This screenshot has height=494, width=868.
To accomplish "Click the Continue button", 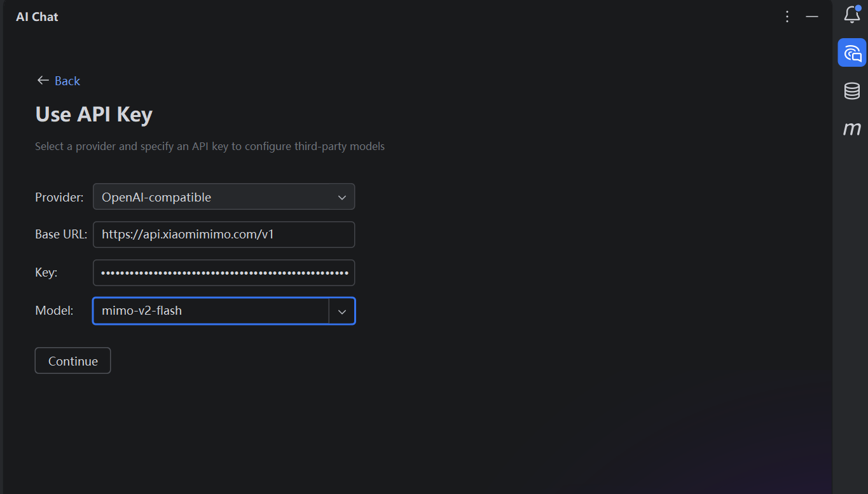I will (x=73, y=361).
